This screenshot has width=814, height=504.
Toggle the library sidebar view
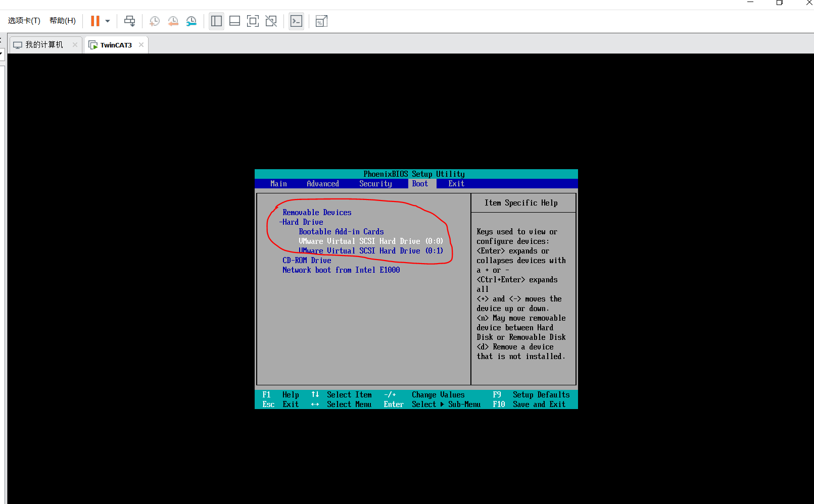coord(216,21)
